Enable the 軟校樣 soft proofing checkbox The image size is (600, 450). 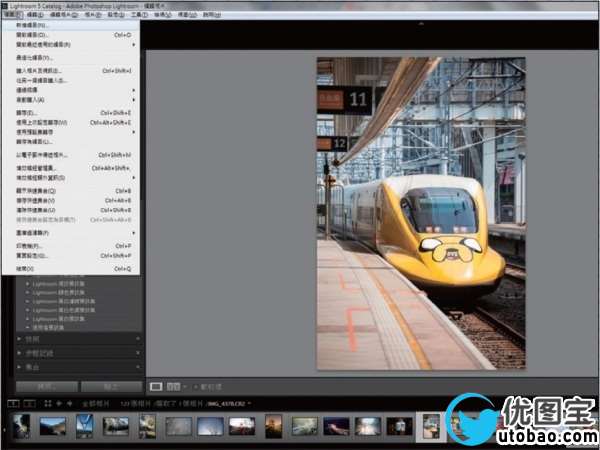point(196,387)
